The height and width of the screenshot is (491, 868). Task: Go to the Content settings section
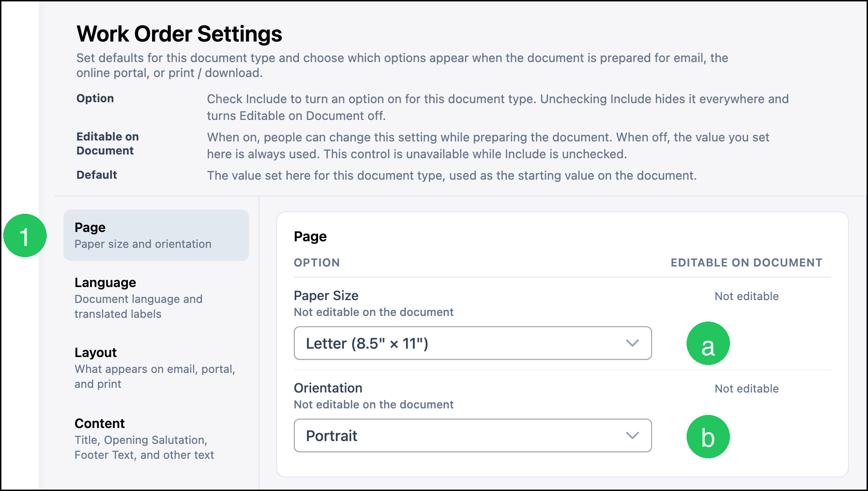pos(156,439)
